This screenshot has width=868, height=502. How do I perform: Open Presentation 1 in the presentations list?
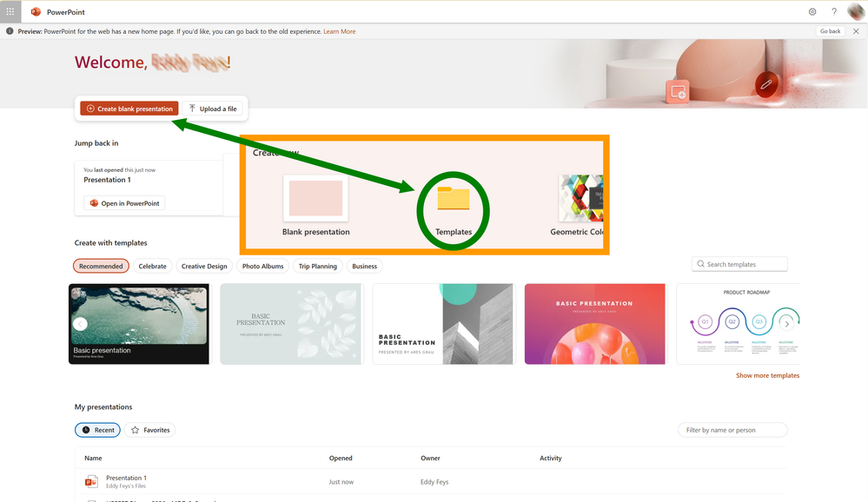pos(126,478)
